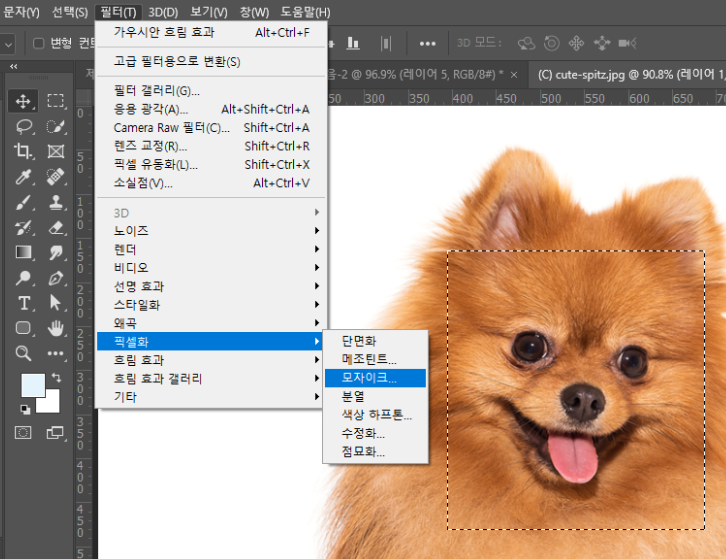Expand the 비디오 submenu
Screen dimensions: 726x559
tap(211, 268)
